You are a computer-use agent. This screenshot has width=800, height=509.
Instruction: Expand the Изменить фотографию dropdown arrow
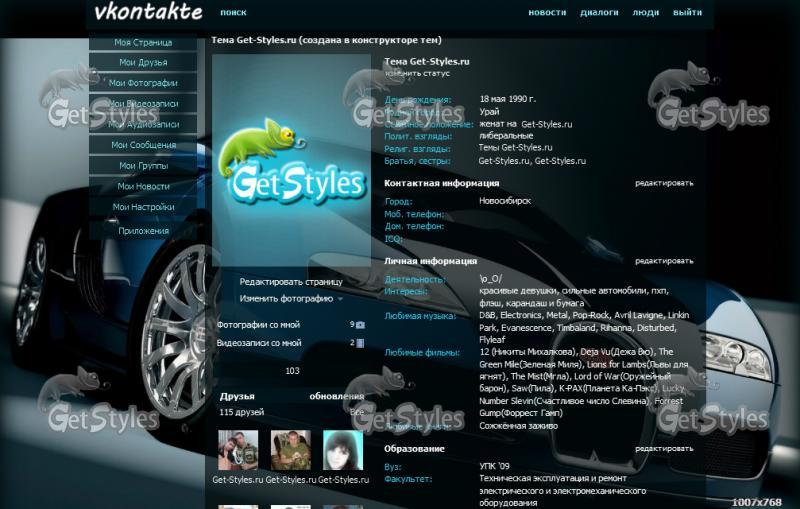pyautogui.click(x=340, y=299)
